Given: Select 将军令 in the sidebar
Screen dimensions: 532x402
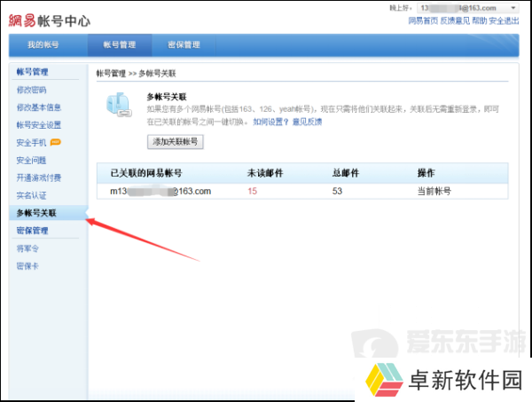Looking at the screenshot, I should pos(27,248).
